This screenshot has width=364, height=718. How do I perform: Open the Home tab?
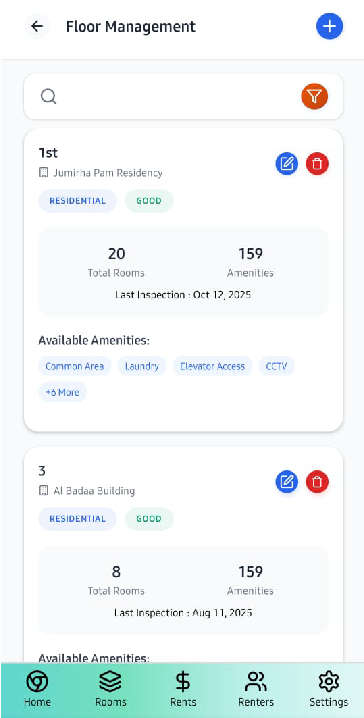[x=38, y=690]
